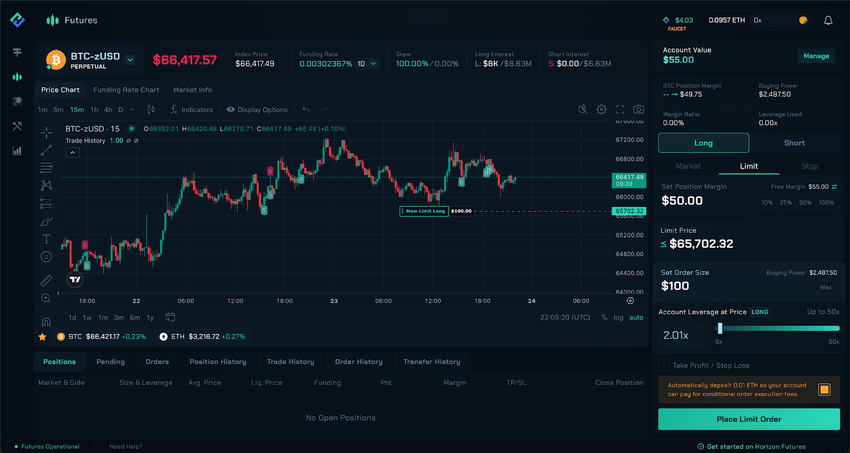Click the zoom in magnifier tool
Image resolution: width=850 pixels, height=453 pixels.
(46, 298)
